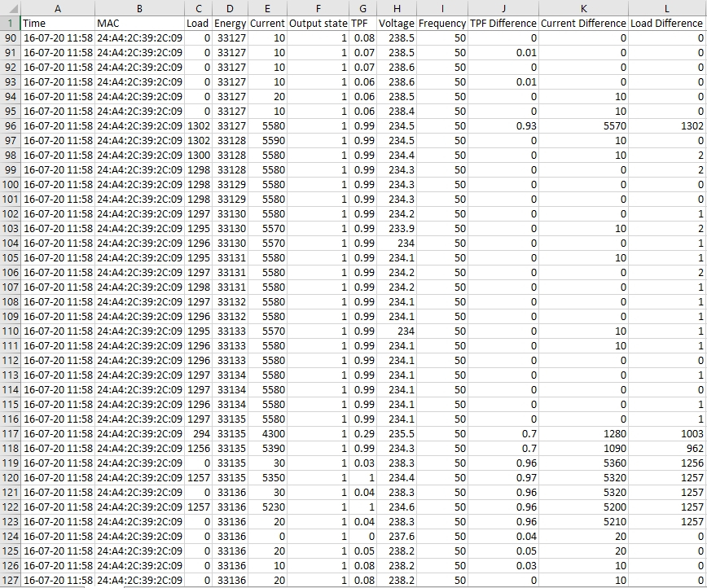The image size is (707, 588).
Task: Click Load Difference 962 in row 118
Action: (667, 448)
